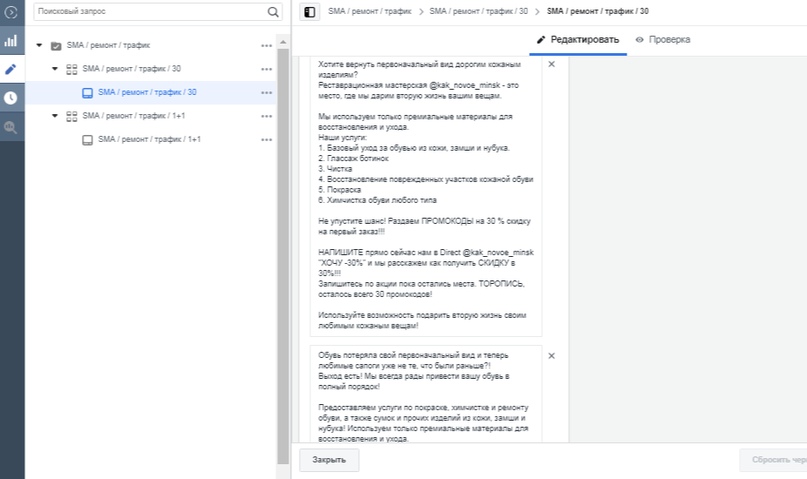
Task: Select campaign row SMA / ремонт / трафик
Action: (150, 45)
